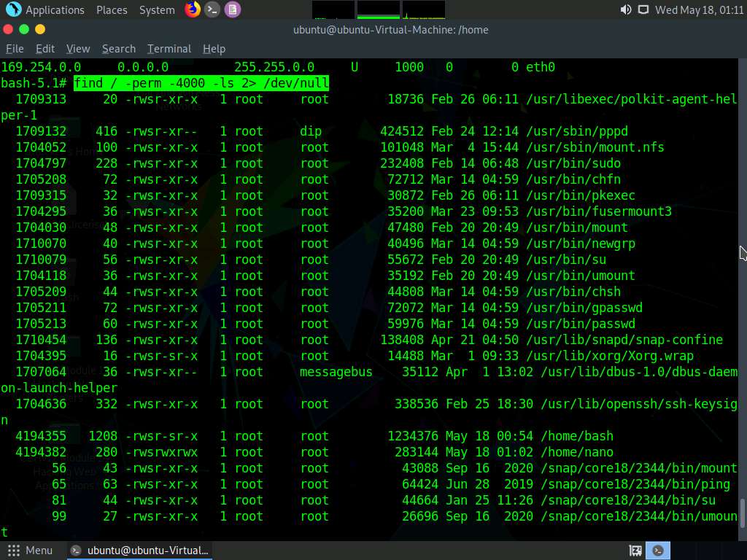Open the Help menu

tap(214, 49)
